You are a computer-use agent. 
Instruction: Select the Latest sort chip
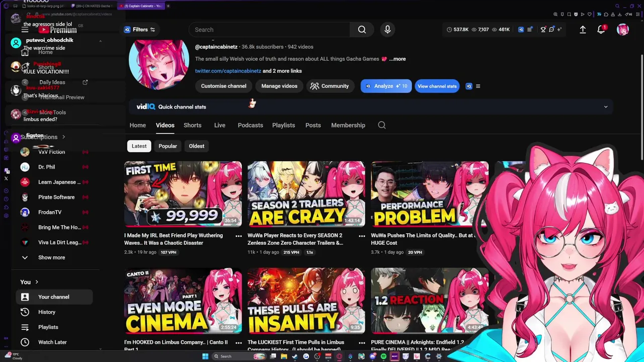click(139, 146)
